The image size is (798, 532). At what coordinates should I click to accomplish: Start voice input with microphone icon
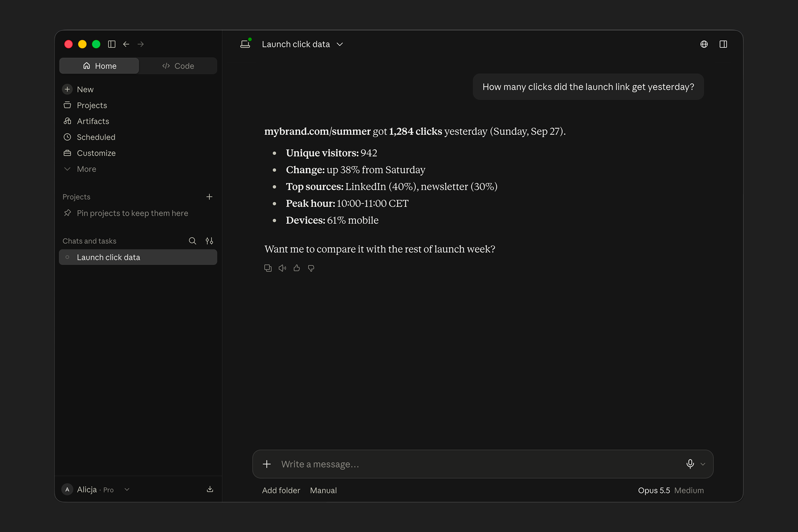pos(690,464)
